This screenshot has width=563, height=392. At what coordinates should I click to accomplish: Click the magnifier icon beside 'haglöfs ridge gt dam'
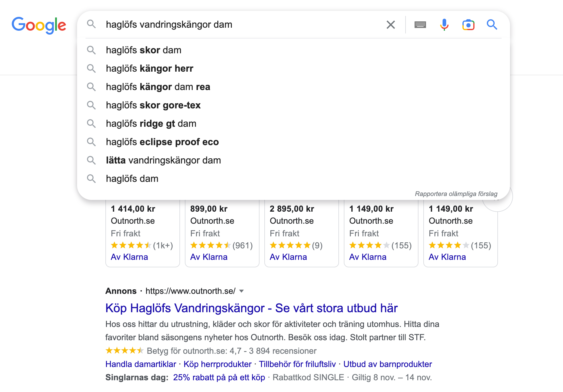tap(91, 123)
